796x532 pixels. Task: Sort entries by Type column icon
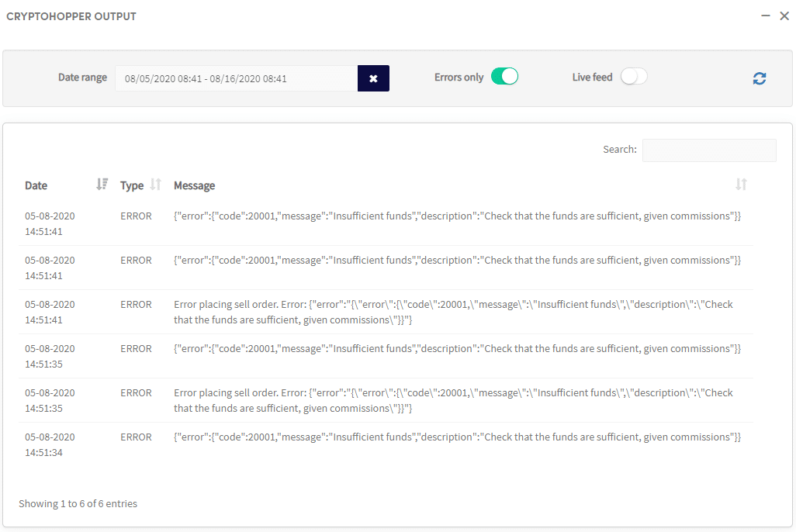[x=156, y=185]
